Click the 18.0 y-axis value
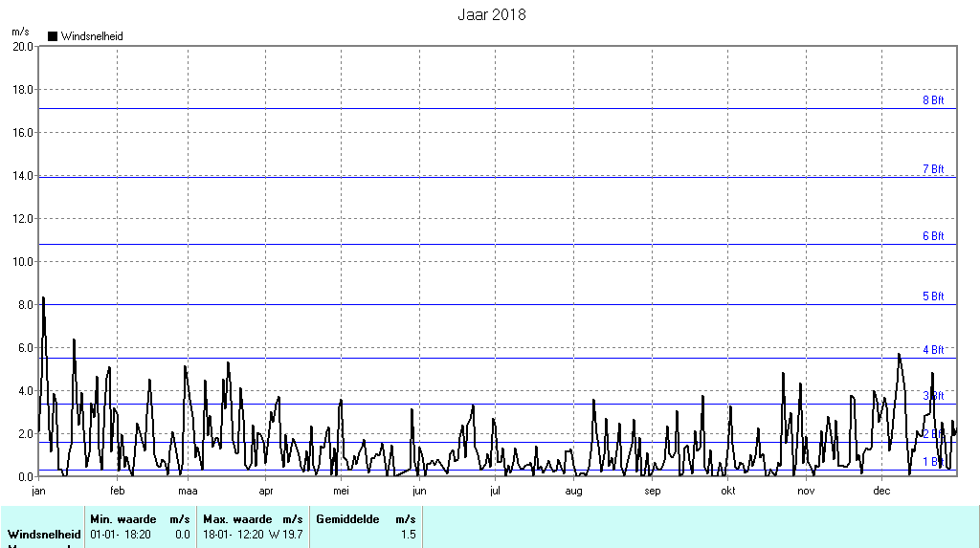The width and height of the screenshot is (980, 548). click(23, 89)
